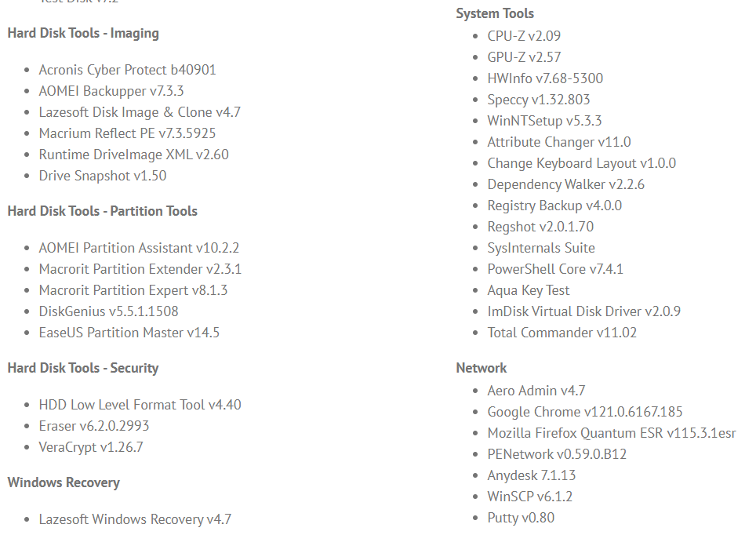Select the Drive Snapshot v1.50 entry
756x535 pixels.
tap(103, 176)
